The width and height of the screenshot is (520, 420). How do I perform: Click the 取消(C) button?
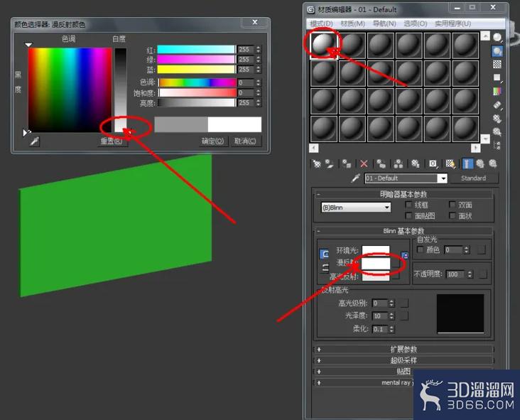point(245,141)
